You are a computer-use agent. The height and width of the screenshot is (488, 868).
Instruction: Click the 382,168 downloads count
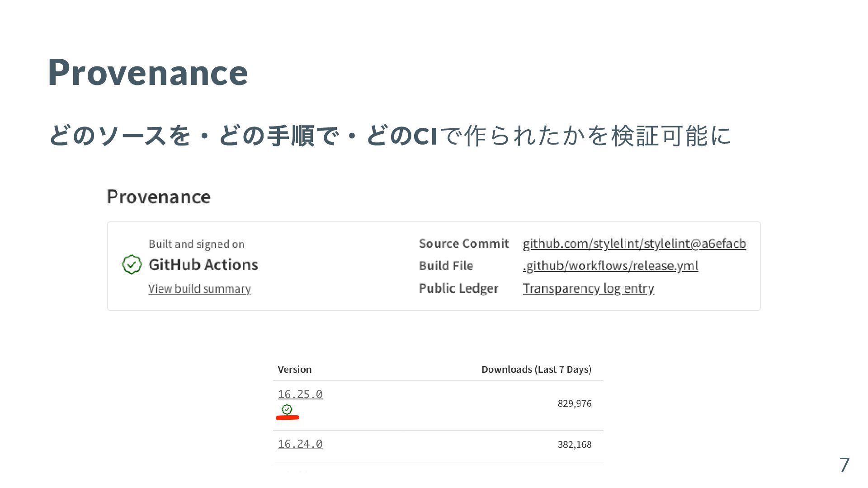click(x=574, y=444)
